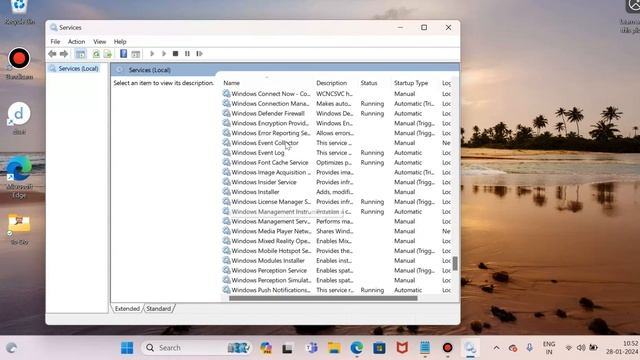Expand hidden system tray icons chevron
This screenshot has width=640, height=360.
pyautogui.click(x=496, y=348)
